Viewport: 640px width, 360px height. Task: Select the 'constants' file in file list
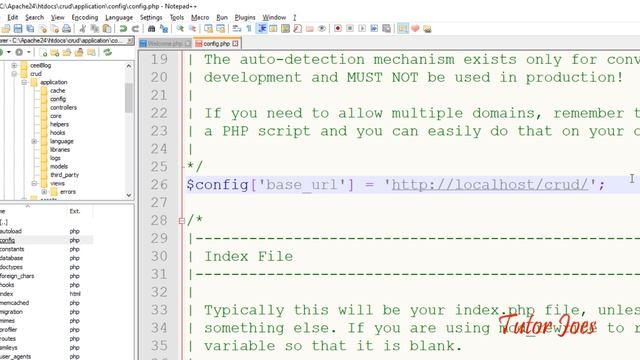pos(12,249)
